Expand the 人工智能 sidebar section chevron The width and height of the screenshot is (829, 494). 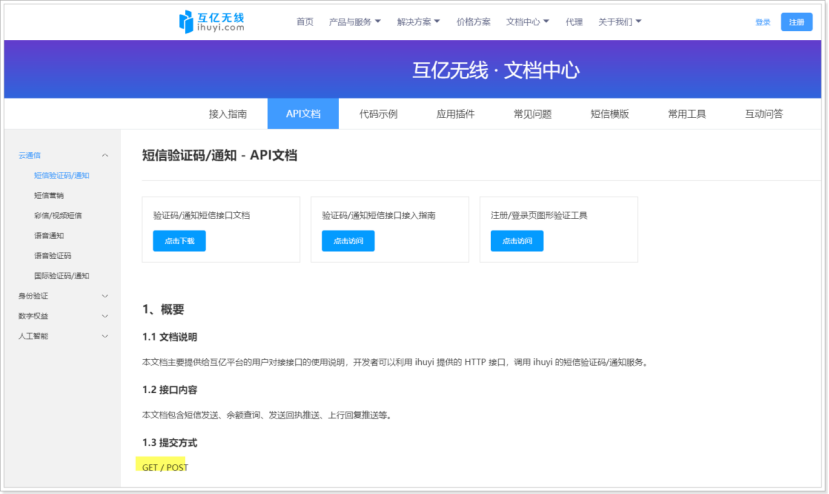[x=105, y=336]
